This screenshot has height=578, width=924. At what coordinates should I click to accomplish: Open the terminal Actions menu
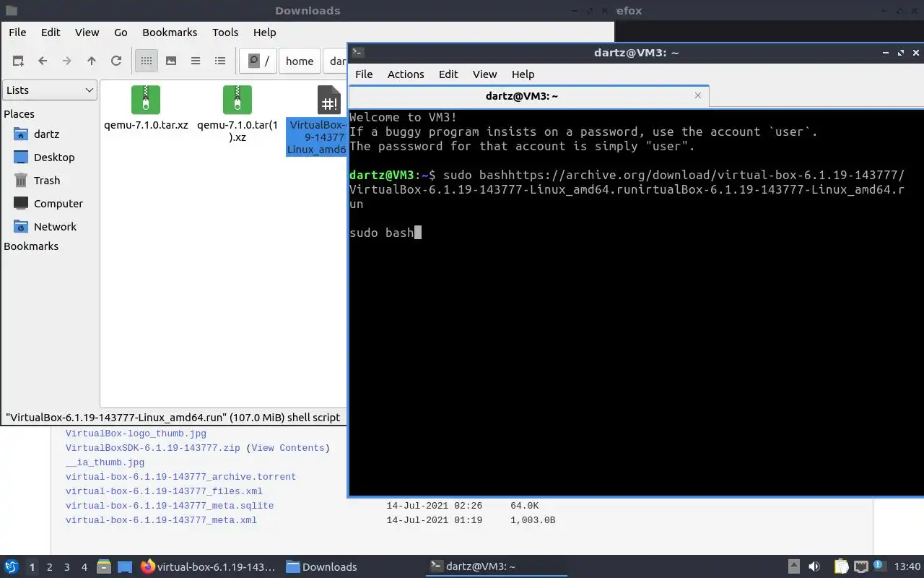coord(406,74)
